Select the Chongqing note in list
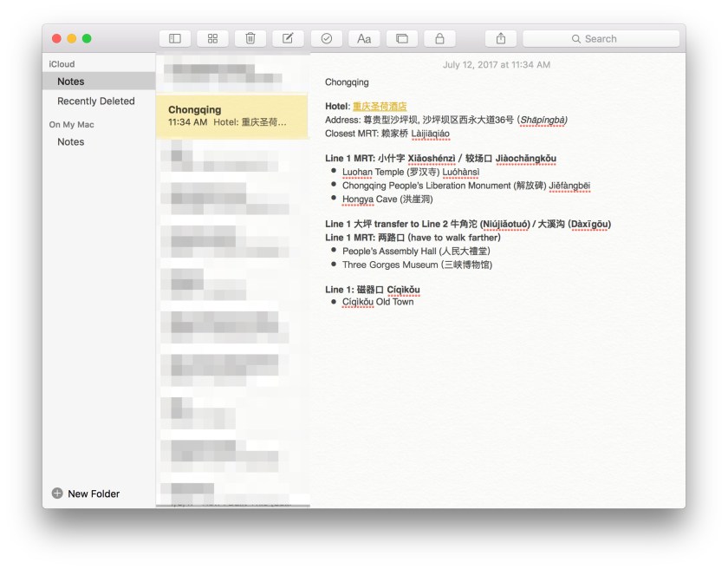 pos(232,116)
